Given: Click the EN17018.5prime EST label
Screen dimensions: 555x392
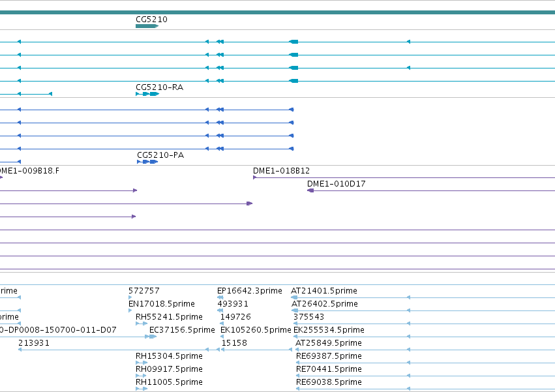Looking at the screenshot, I should pos(161,304).
